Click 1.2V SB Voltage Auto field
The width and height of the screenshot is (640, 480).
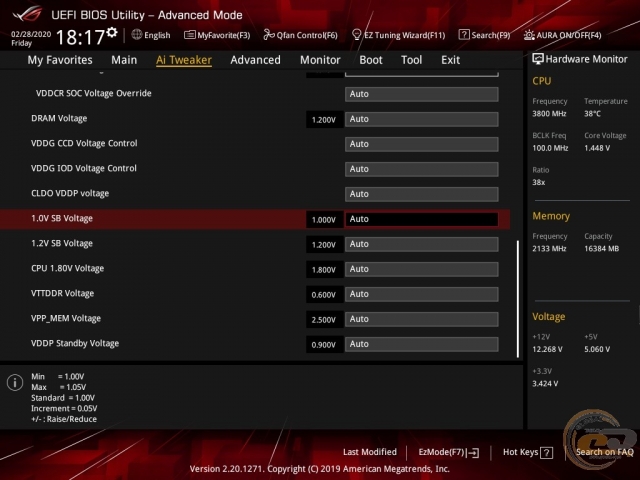tap(422, 244)
